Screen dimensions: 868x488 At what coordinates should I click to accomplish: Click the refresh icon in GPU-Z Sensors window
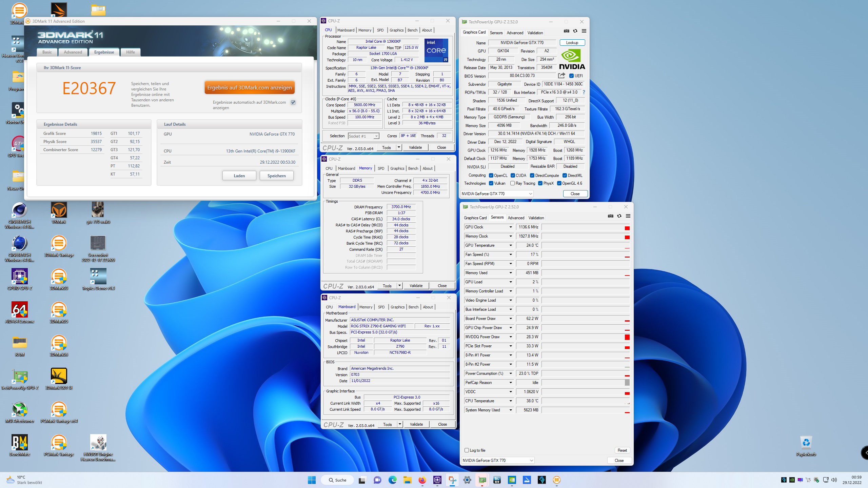(x=619, y=216)
